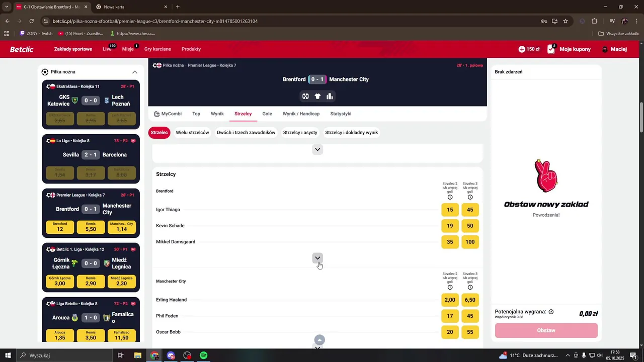This screenshot has width=644, height=362.
Task: Reload the page
Action: (31, 21)
